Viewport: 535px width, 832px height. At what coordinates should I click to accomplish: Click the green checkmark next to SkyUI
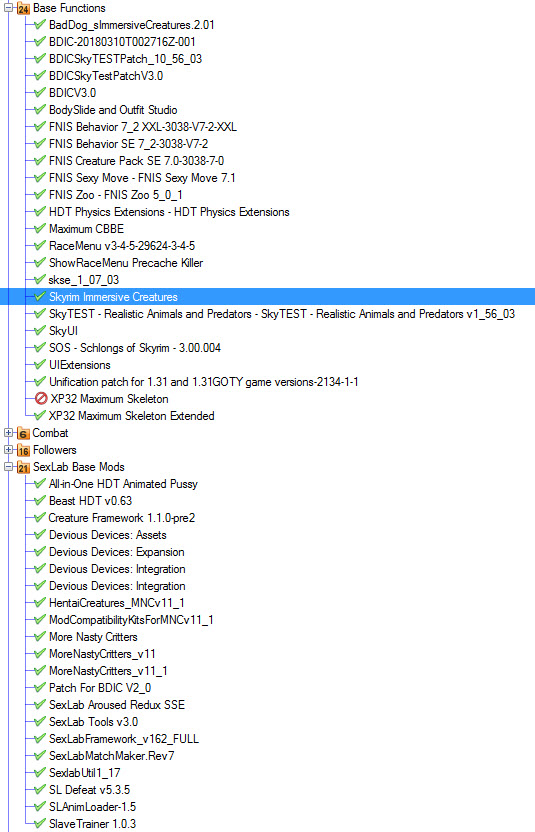pyautogui.click(x=40, y=330)
